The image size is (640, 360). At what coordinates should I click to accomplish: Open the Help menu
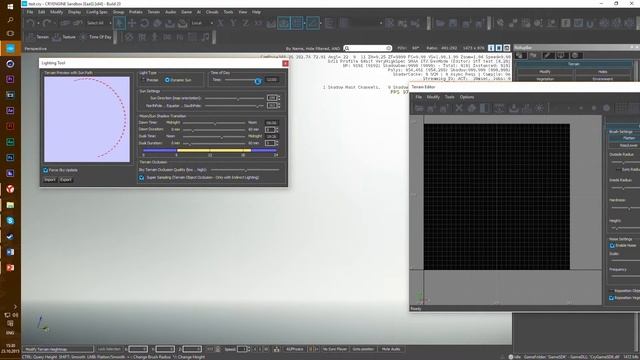tap(256, 12)
